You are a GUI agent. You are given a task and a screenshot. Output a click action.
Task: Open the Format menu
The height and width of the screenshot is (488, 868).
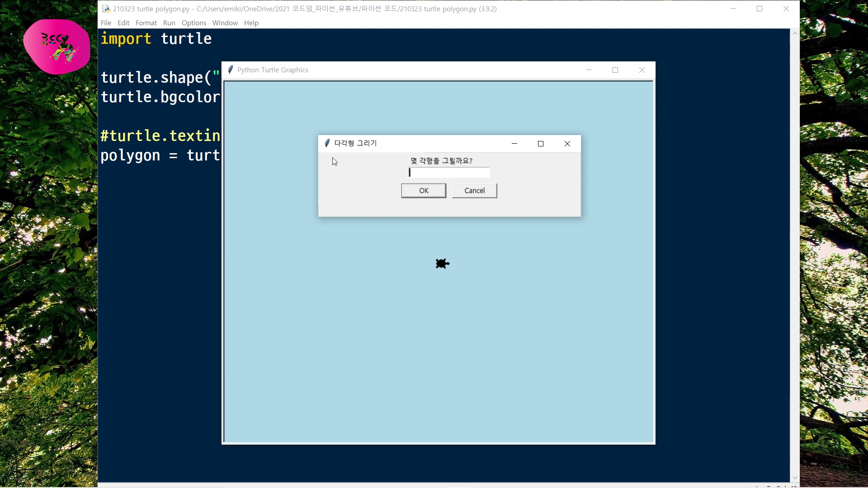tap(146, 23)
